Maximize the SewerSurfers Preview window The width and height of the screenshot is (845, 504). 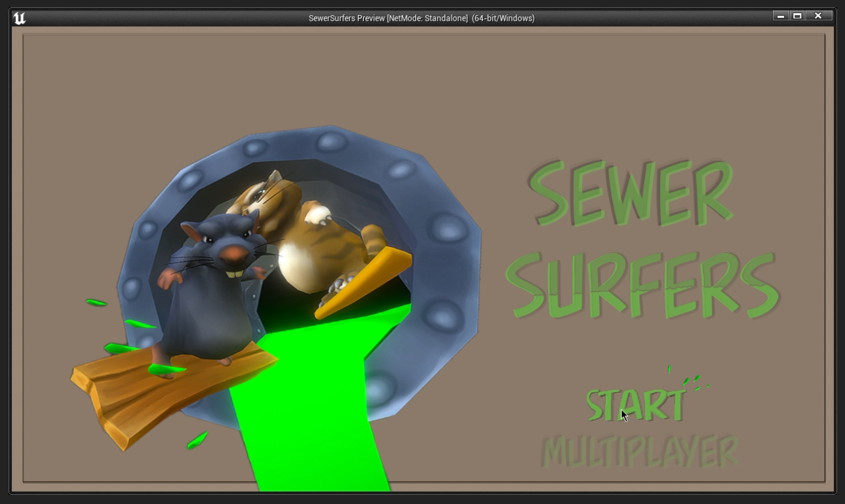click(797, 16)
